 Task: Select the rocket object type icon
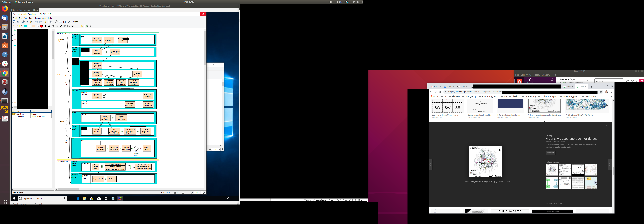pos(72,26)
